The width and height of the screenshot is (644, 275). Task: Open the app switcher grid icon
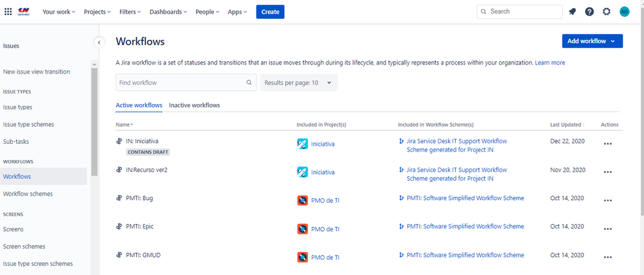pyautogui.click(x=8, y=12)
